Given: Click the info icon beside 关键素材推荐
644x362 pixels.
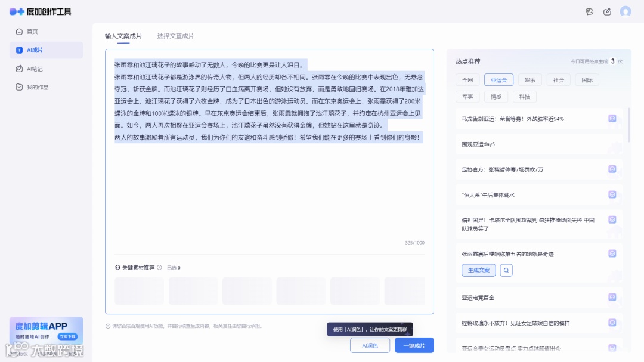Looking at the screenshot, I should click(x=159, y=268).
